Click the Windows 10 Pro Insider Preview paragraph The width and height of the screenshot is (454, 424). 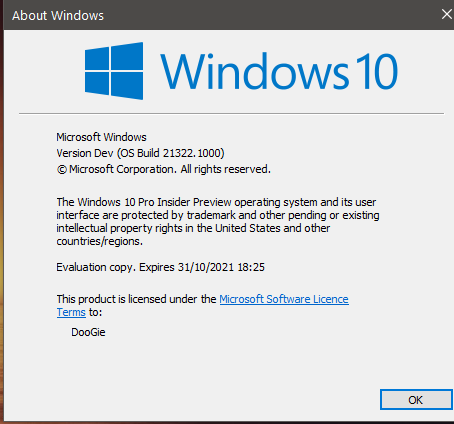click(218, 221)
